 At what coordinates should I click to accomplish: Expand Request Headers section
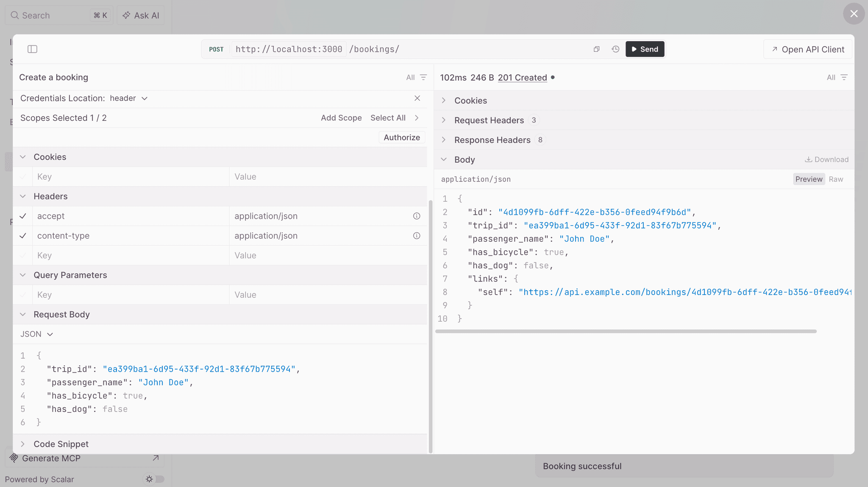point(444,120)
